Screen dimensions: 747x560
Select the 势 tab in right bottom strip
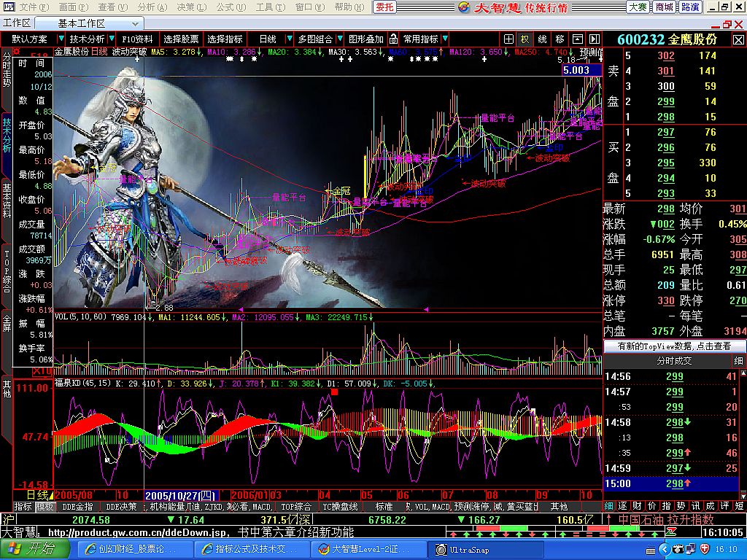coord(681,507)
